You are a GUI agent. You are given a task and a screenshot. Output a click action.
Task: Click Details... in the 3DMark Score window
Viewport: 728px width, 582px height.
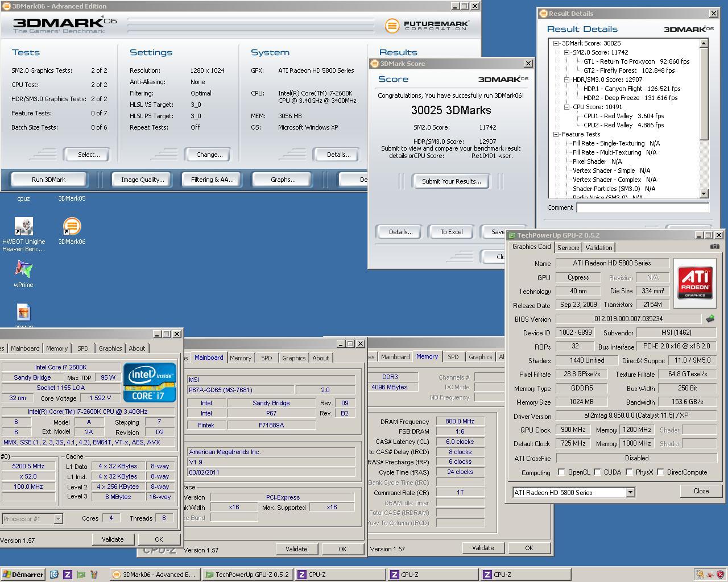coord(400,232)
